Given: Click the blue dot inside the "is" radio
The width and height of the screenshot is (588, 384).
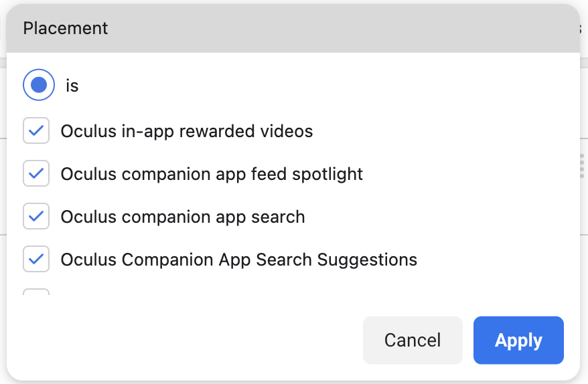Looking at the screenshot, I should 39,85.
